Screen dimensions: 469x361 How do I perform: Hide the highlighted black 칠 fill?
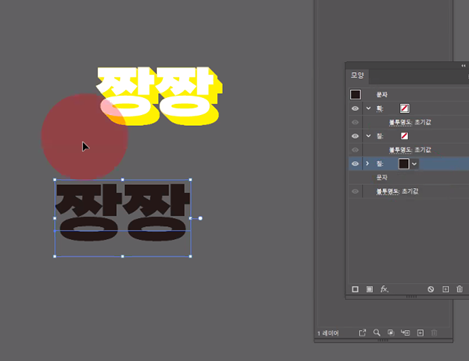click(355, 164)
